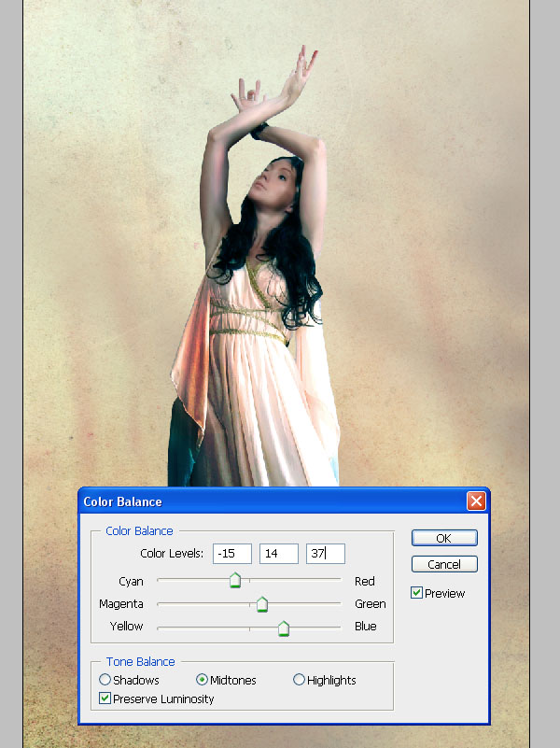This screenshot has height=748, width=560.
Task: Select the Highlights tone option
Action: 299,679
